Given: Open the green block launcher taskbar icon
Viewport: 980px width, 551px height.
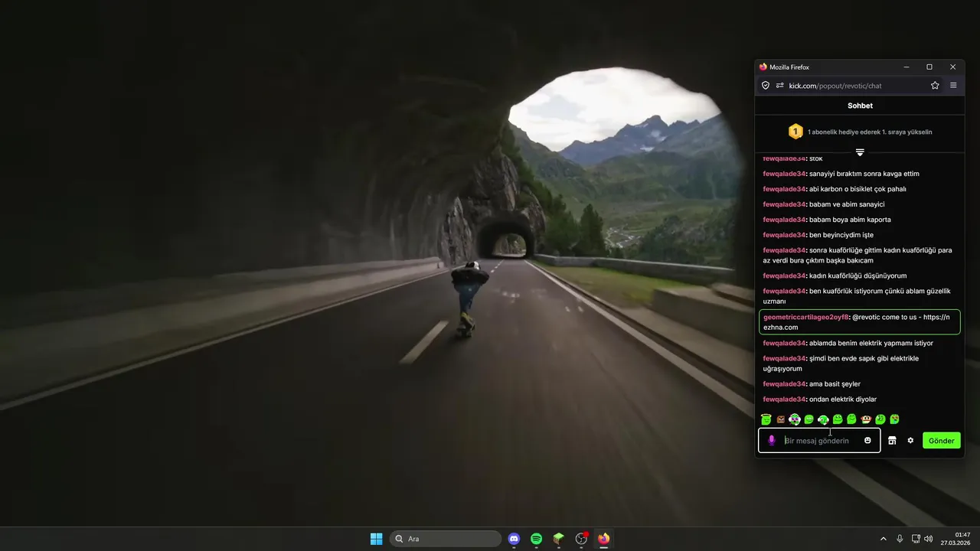Looking at the screenshot, I should pos(559,539).
